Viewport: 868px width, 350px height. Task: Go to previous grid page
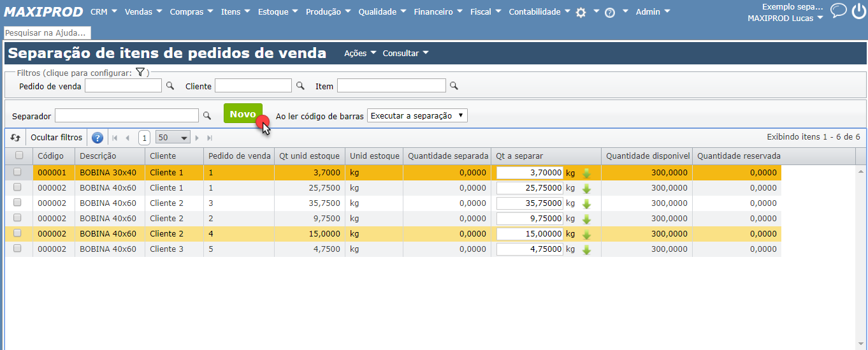coord(127,138)
